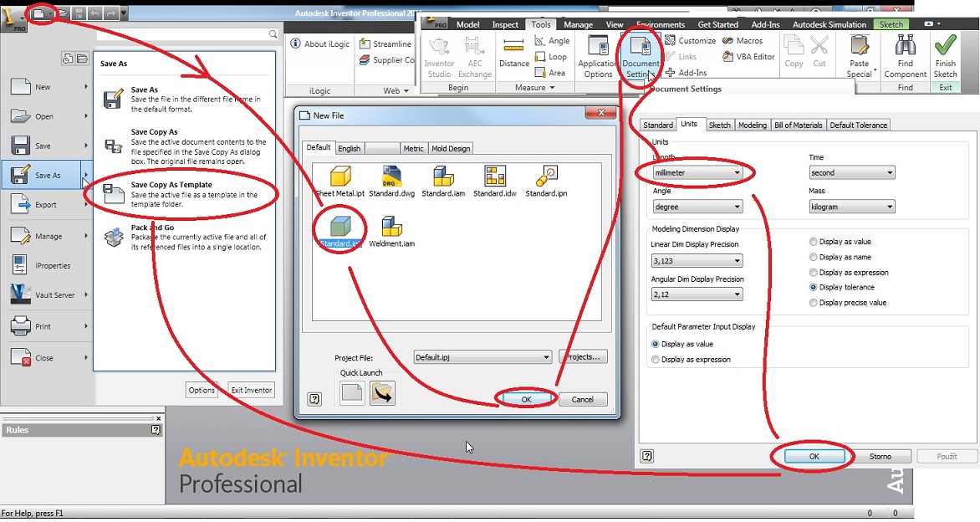
Task: Click OK in Document Settings dialog
Action: tap(814, 457)
